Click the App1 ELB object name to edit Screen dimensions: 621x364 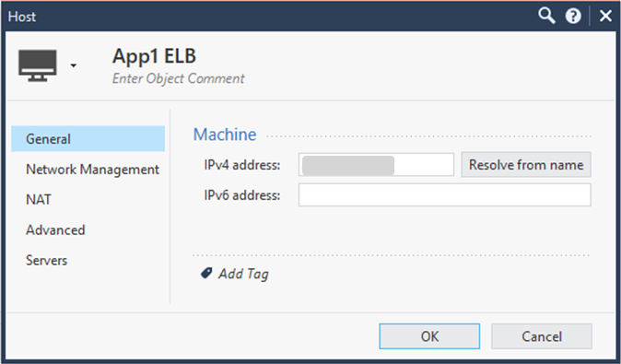coord(154,56)
